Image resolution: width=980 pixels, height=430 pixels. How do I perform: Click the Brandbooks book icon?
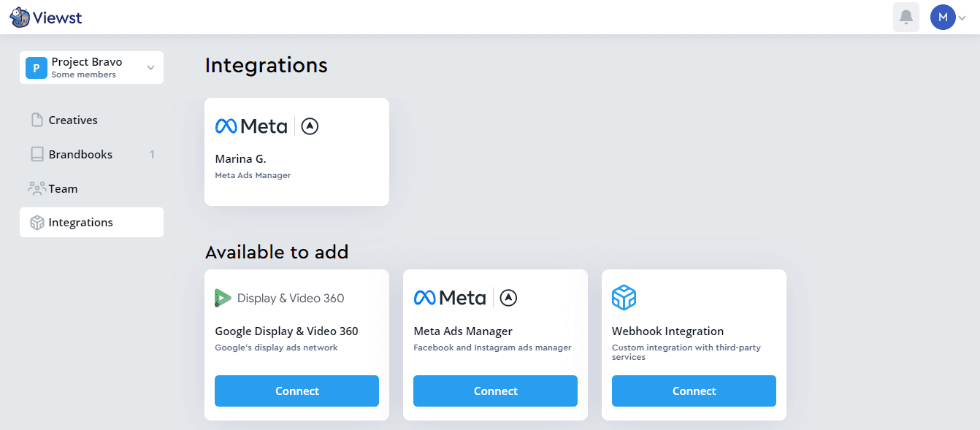pos(37,154)
